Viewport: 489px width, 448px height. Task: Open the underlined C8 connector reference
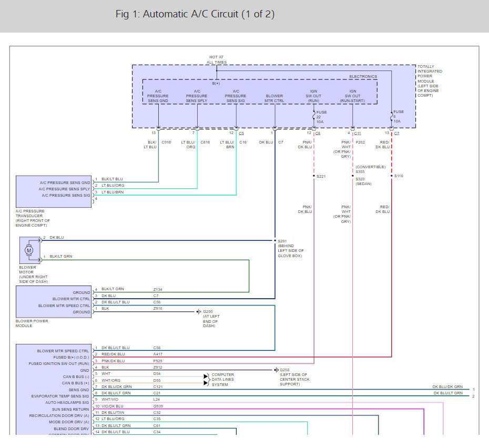[318, 133]
